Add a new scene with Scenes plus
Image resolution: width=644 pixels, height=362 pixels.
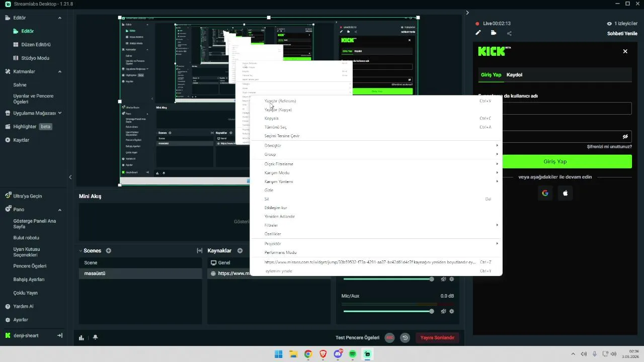tap(108, 250)
